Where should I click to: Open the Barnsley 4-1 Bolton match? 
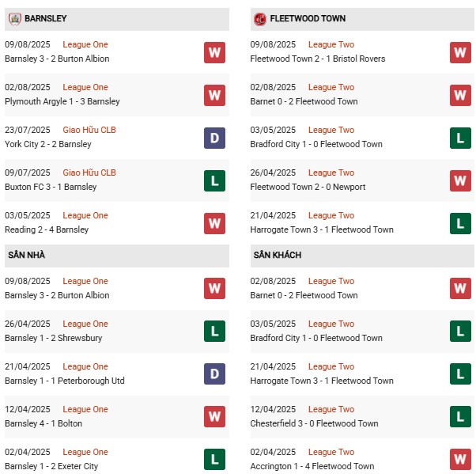pyautogui.click(x=43, y=423)
